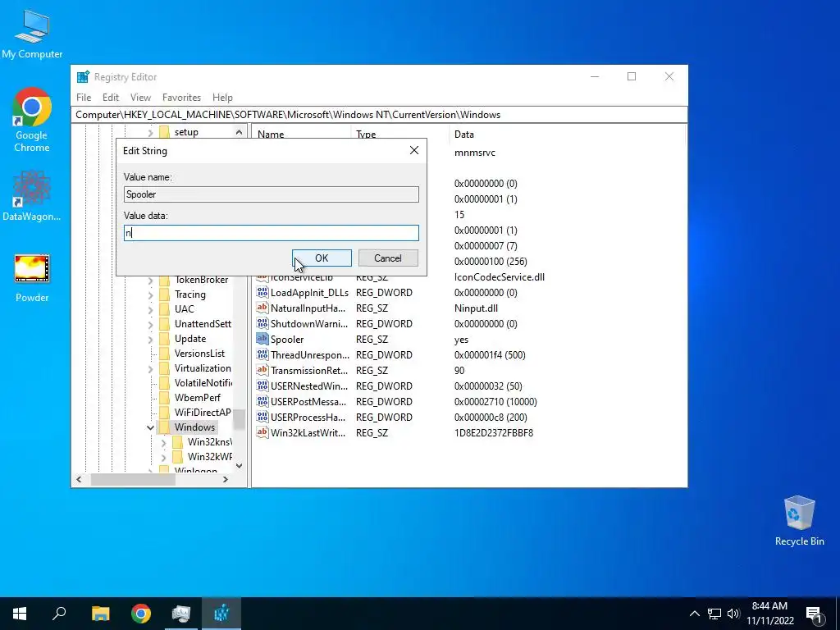Click the NaturalInputHa... string value icon
Image resolution: width=840 pixels, height=630 pixels.
click(x=262, y=308)
